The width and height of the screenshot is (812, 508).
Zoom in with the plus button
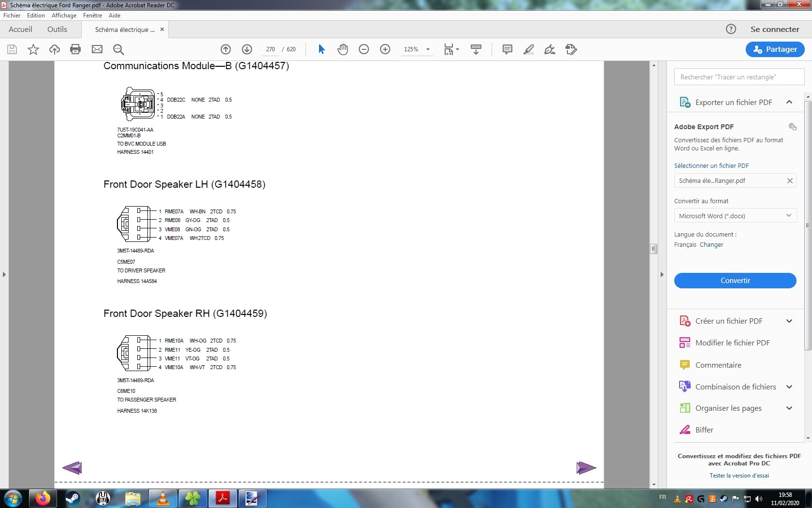(x=385, y=49)
